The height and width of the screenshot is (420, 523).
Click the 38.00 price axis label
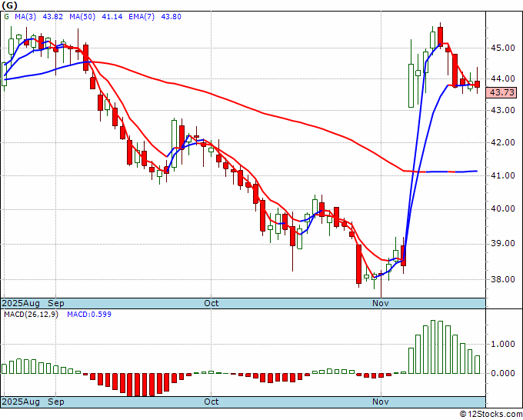coord(503,279)
